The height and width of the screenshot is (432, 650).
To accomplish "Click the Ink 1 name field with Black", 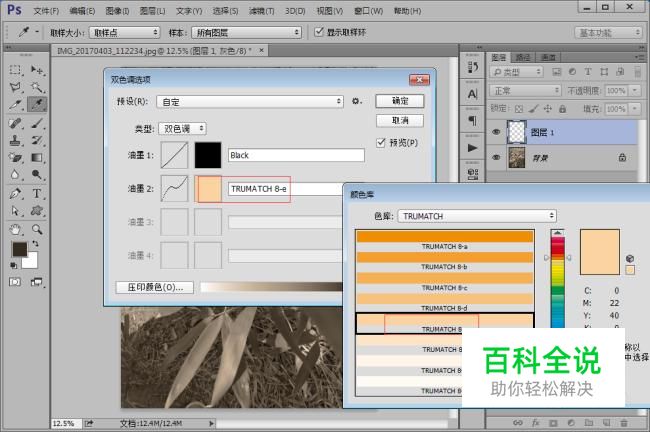I will pos(296,155).
